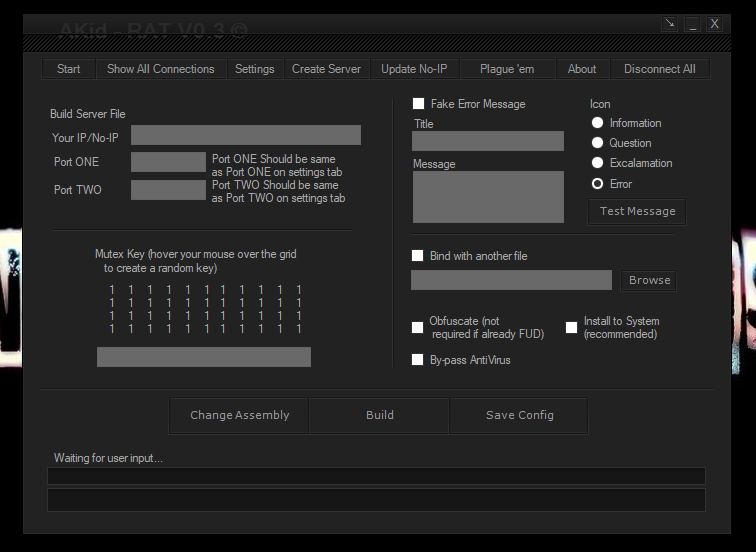Focus the Your IP/No-IP input field
Viewport: 756px width, 552px height.
click(x=246, y=135)
